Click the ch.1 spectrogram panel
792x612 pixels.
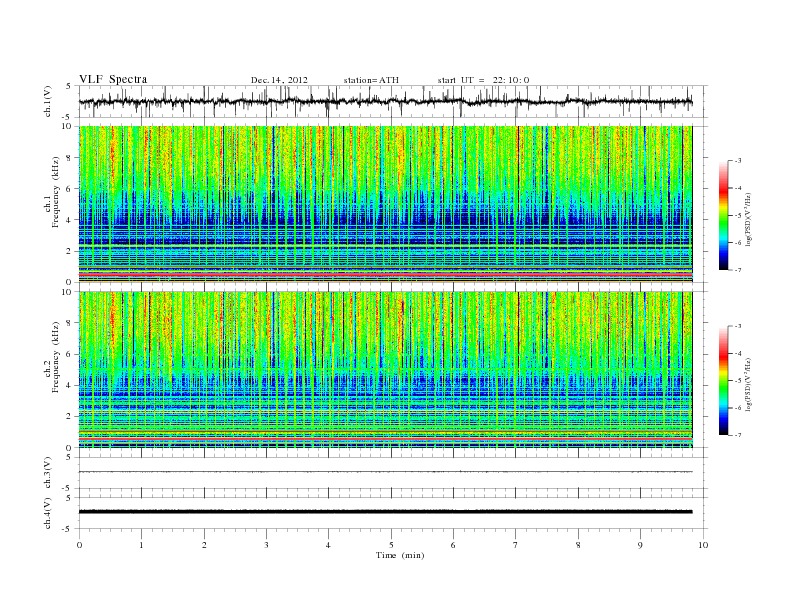click(385, 204)
